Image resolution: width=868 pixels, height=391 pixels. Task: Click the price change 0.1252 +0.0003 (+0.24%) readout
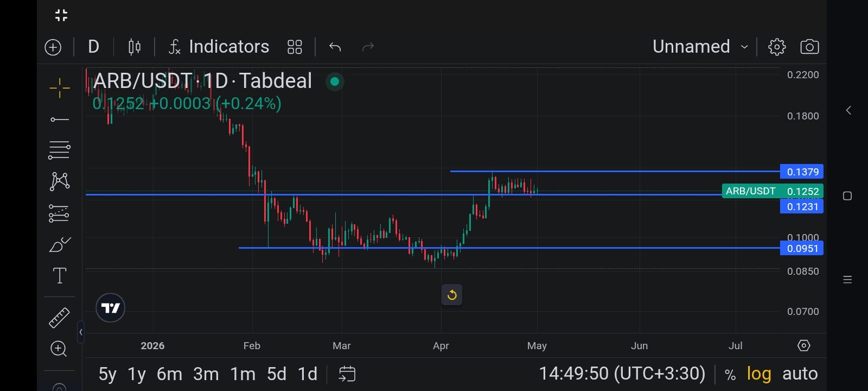(187, 103)
